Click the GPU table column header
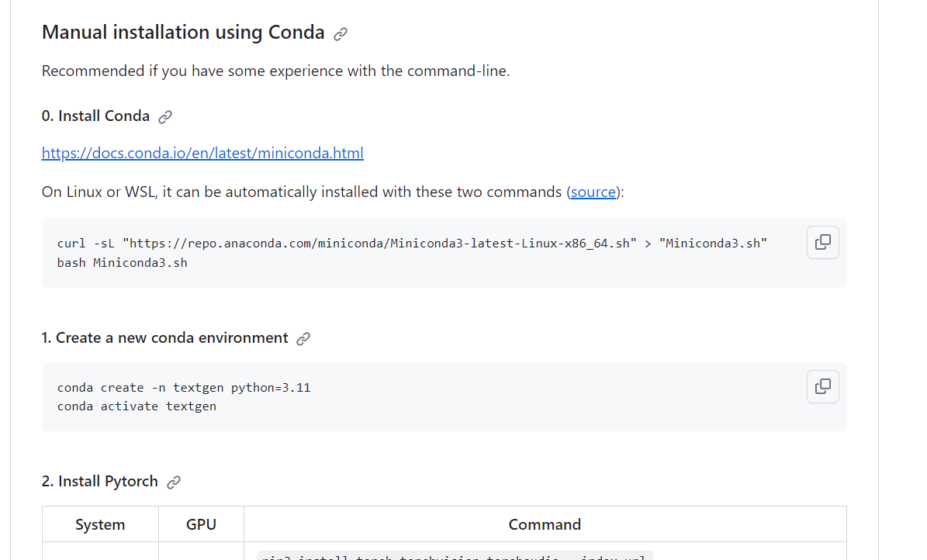This screenshot has height=560, width=927. pos(201,524)
